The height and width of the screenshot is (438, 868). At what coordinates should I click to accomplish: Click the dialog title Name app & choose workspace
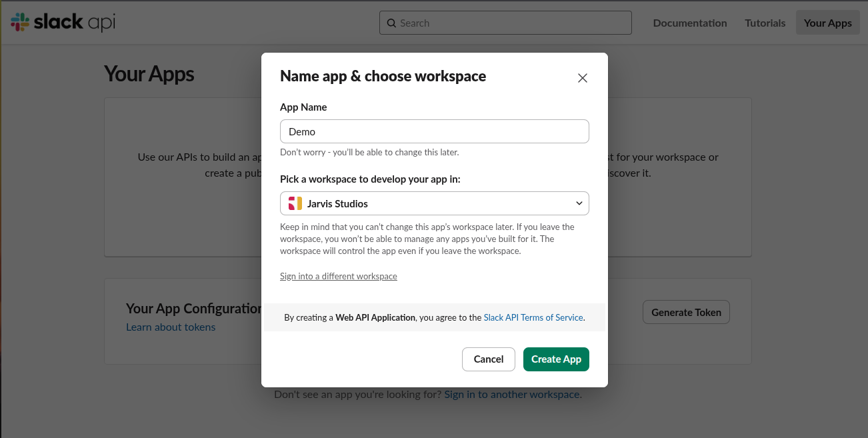[x=383, y=76]
